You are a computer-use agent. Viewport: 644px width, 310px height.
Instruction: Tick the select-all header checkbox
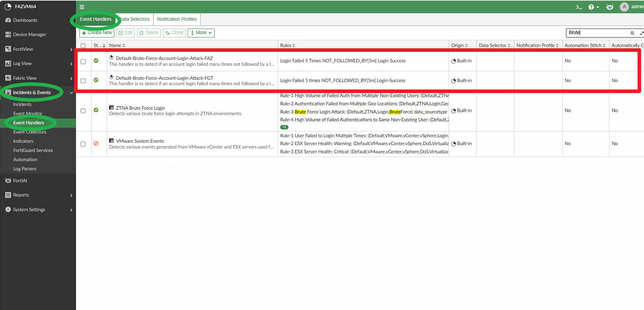83,46
